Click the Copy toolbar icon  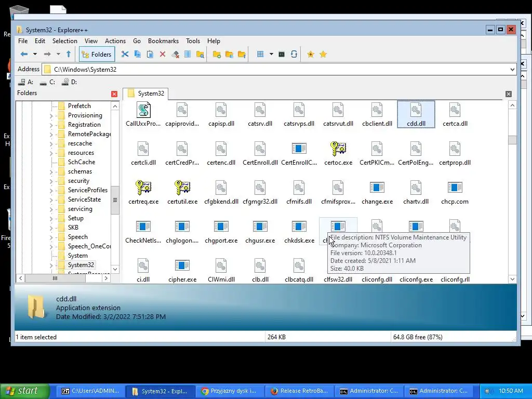point(137,54)
